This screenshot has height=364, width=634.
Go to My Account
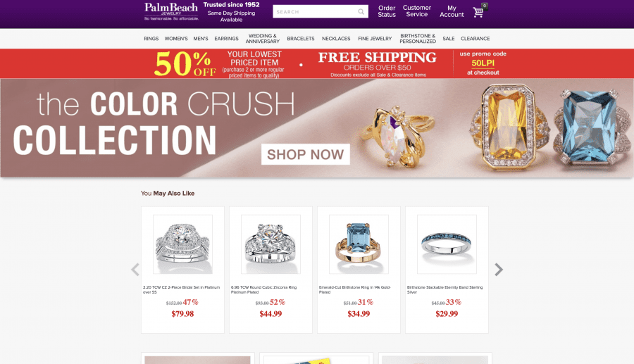click(x=452, y=11)
